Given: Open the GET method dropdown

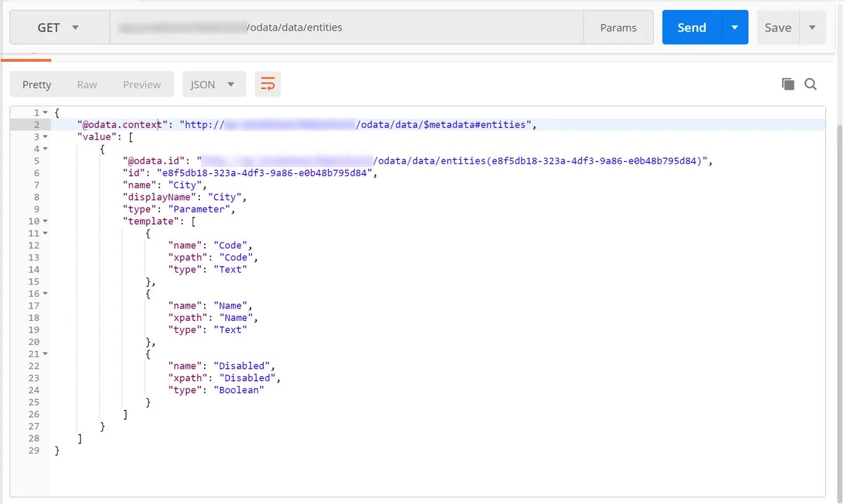Looking at the screenshot, I should click(x=60, y=27).
